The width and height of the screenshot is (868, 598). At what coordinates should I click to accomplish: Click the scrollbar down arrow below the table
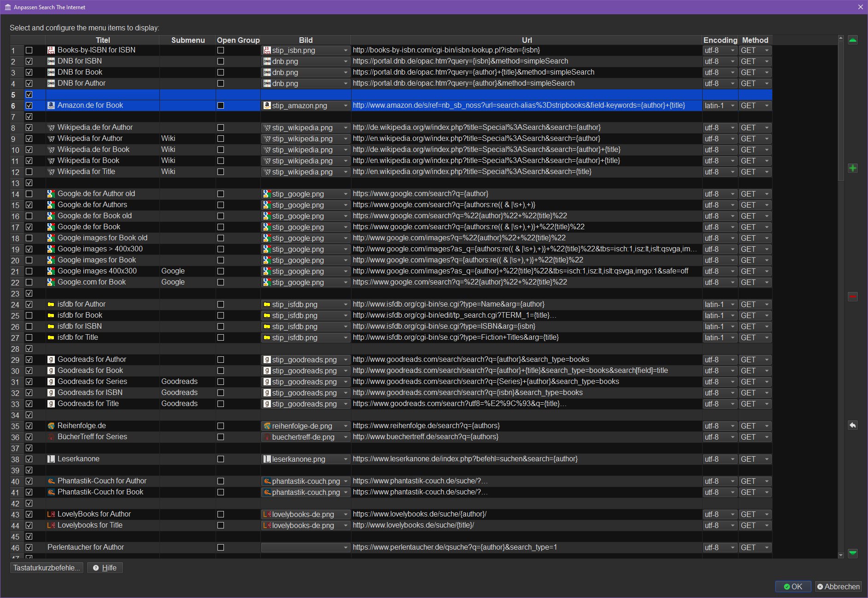(841, 555)
